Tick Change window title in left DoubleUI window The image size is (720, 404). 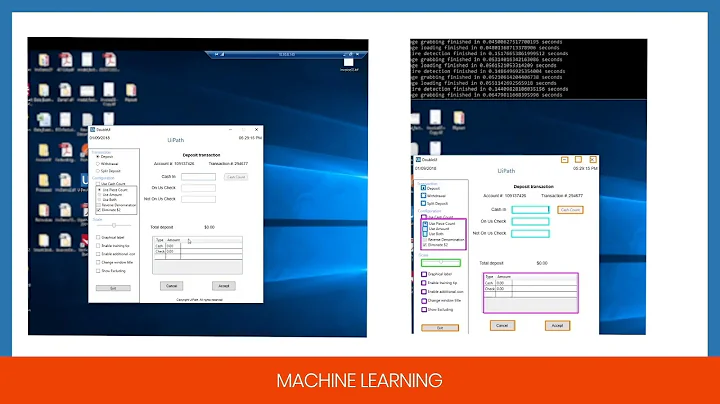pyautogui.click(x=98, y=262)
